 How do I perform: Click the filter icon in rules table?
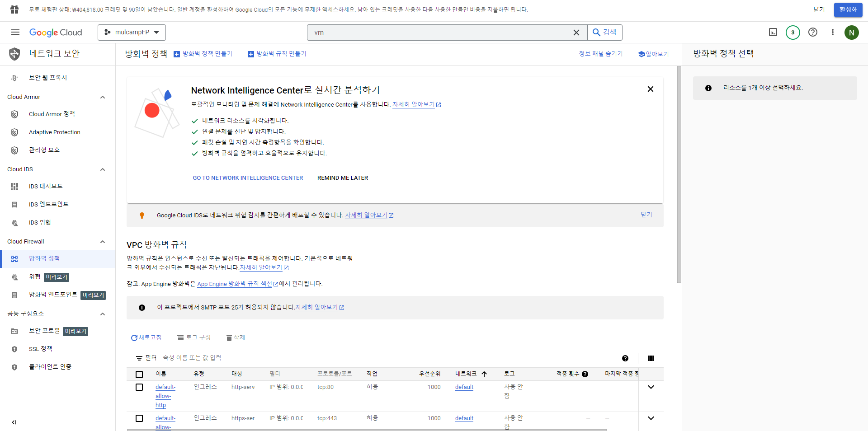[139, 358]
